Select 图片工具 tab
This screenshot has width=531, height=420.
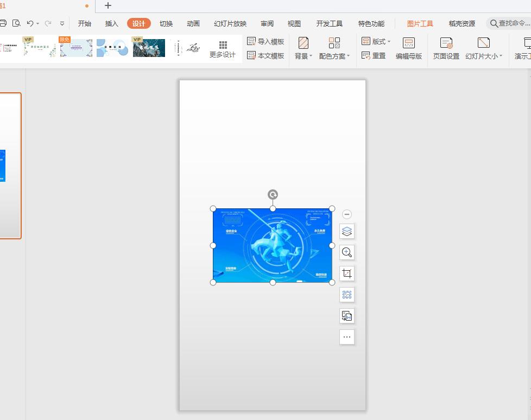420,24
